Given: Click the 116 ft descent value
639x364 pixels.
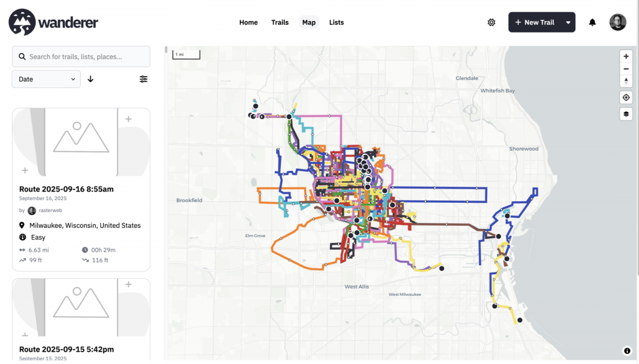Looking at the screenshot, I should pos(100,260).
